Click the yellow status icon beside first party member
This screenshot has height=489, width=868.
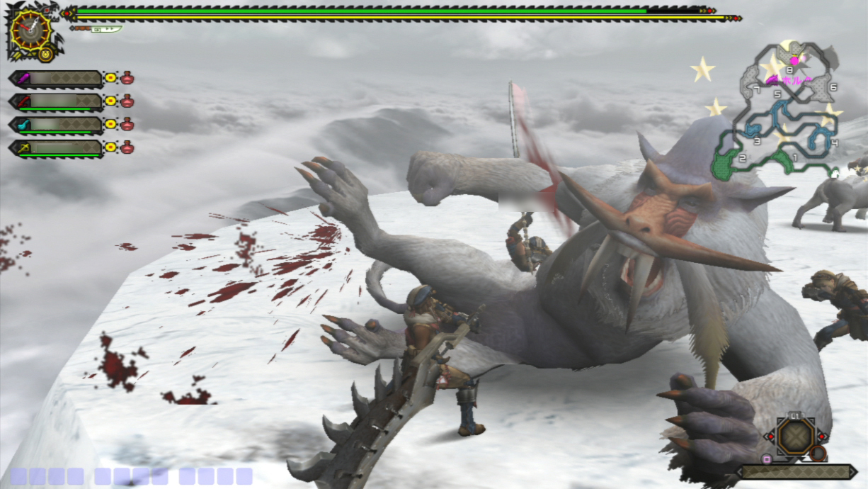click(x=110, y=78)
